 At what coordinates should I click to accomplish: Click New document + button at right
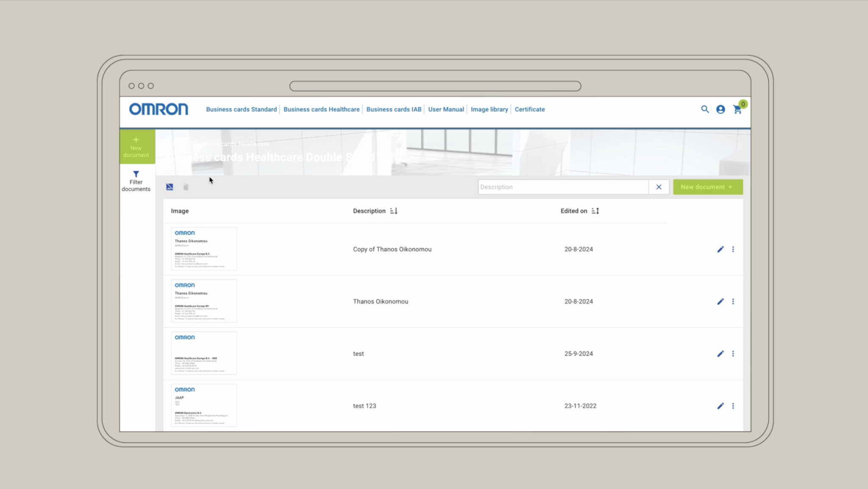click(x=708, y=187)
